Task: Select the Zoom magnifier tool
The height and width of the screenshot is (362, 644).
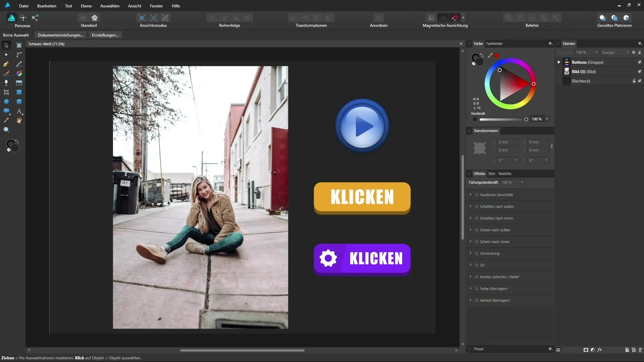Action: click(6, 130)
